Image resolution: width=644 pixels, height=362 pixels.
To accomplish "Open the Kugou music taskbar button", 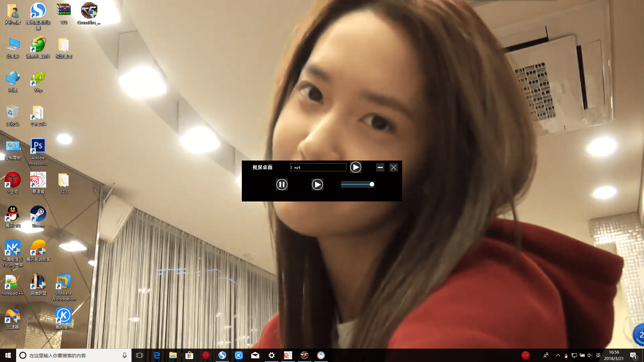I will 239,355.
